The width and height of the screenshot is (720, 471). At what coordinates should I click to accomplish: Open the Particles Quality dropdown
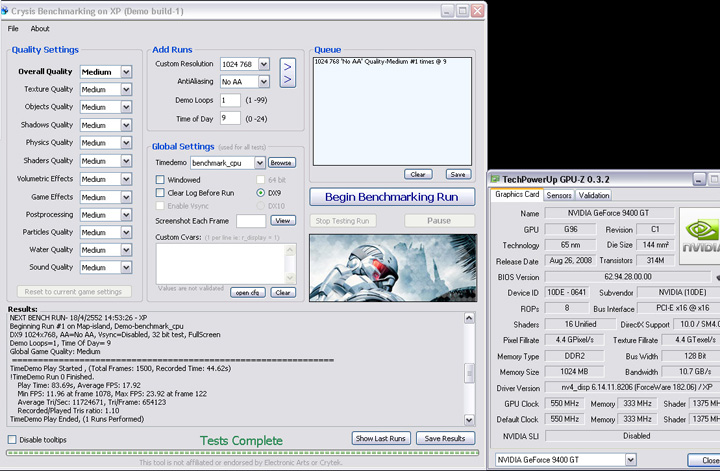pyautogui.click(x=126, y=232)
